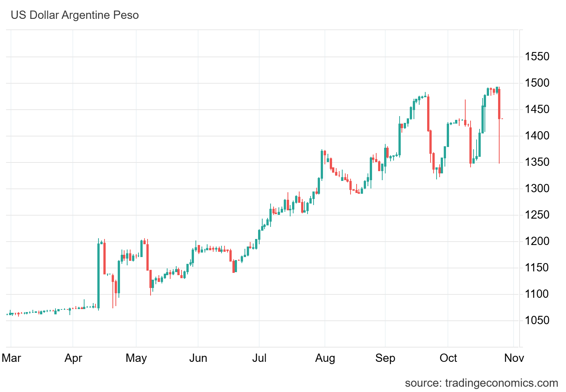Select the 1500 price level label
This screenshot has height=392, width=566.
pyautogui.click(x=537, y=83)
